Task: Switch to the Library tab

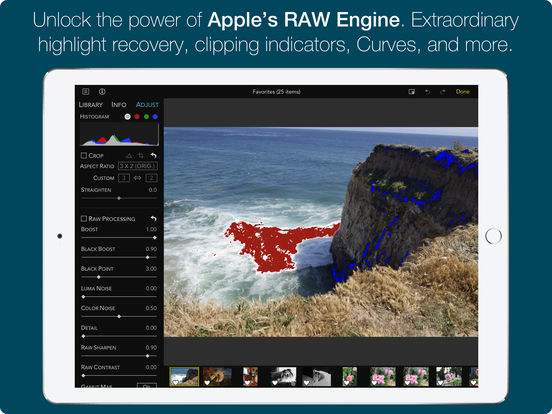Action: 90,105
